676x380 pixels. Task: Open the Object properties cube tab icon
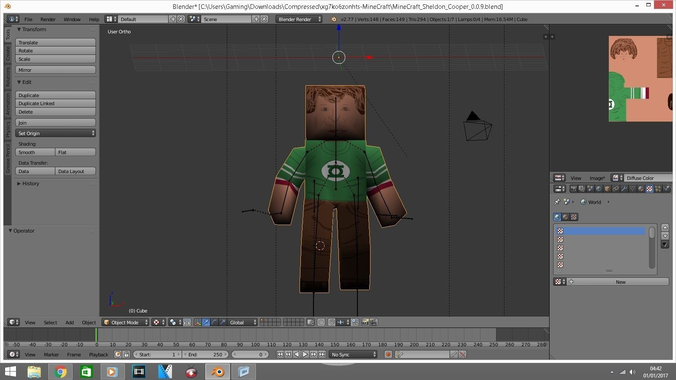tap(607, 188)
